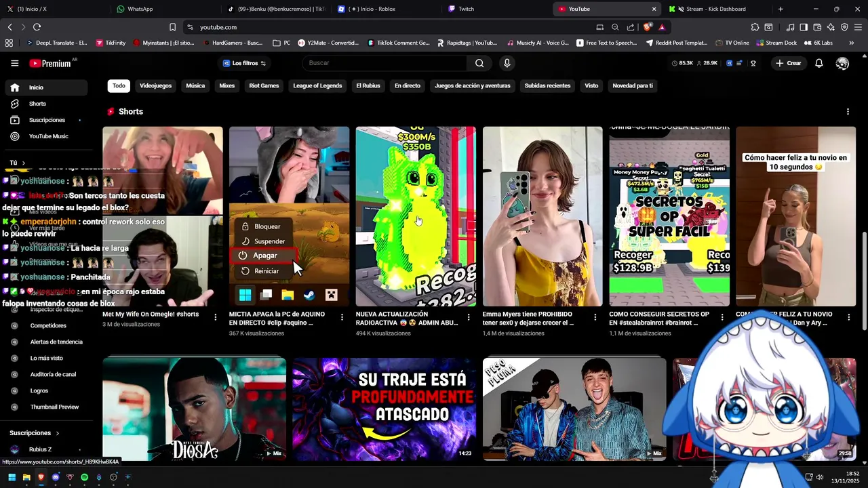868x488 pixels.
Task: Expand the Tú section chevron
Action: [23, 163]
